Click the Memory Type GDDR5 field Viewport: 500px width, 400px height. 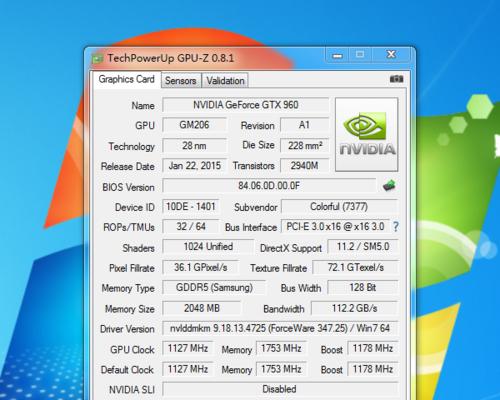(x=214, y=288)
